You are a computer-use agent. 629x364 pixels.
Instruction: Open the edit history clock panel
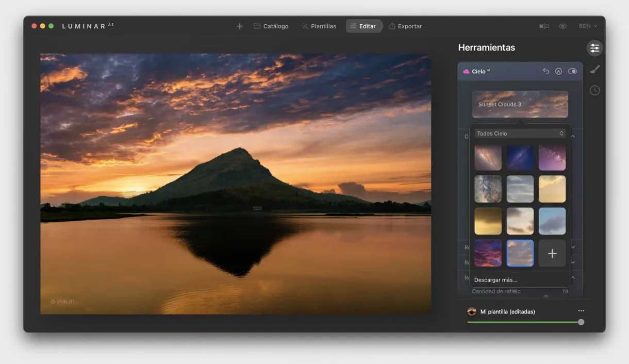pyautogui.click(x=594, y=90)
